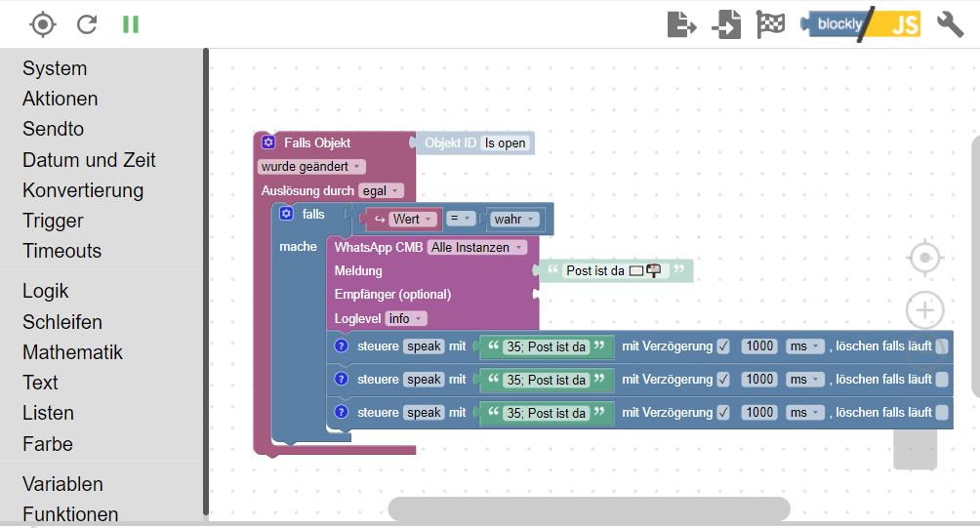
Task: Switch the editor with blockly/JS toggle
Action: [x=861, y=24]
